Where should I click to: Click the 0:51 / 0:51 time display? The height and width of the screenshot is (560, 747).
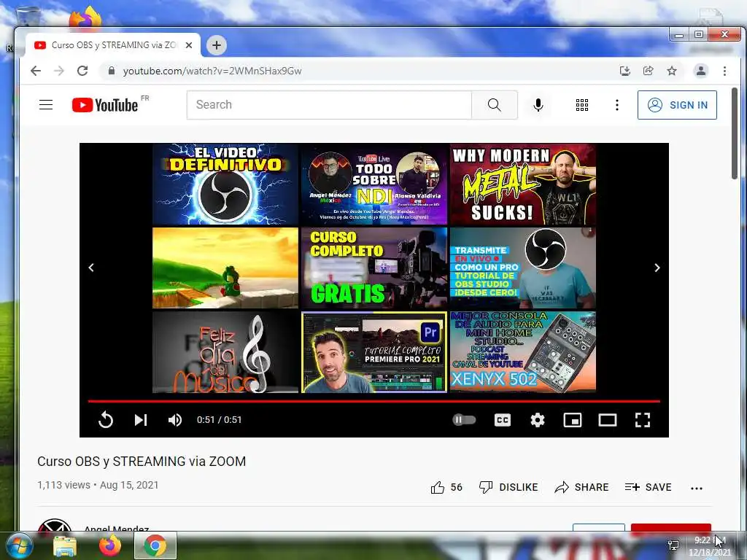point(219,419)
